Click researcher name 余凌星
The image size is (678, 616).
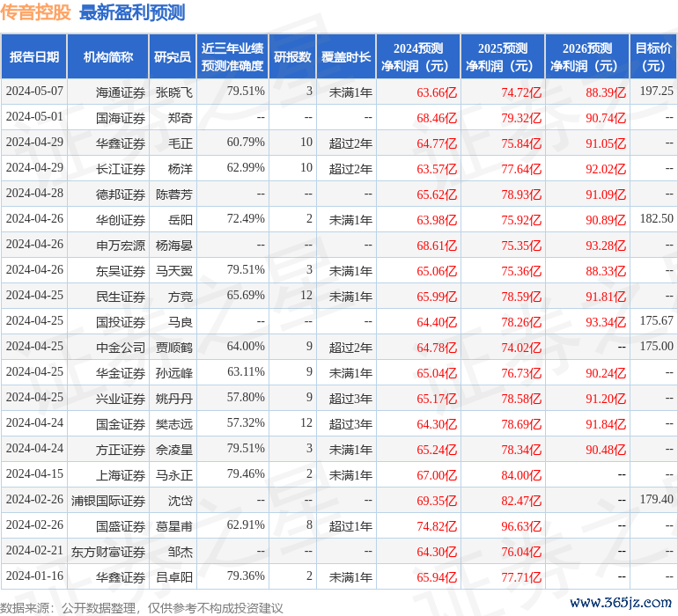[174, 449]
